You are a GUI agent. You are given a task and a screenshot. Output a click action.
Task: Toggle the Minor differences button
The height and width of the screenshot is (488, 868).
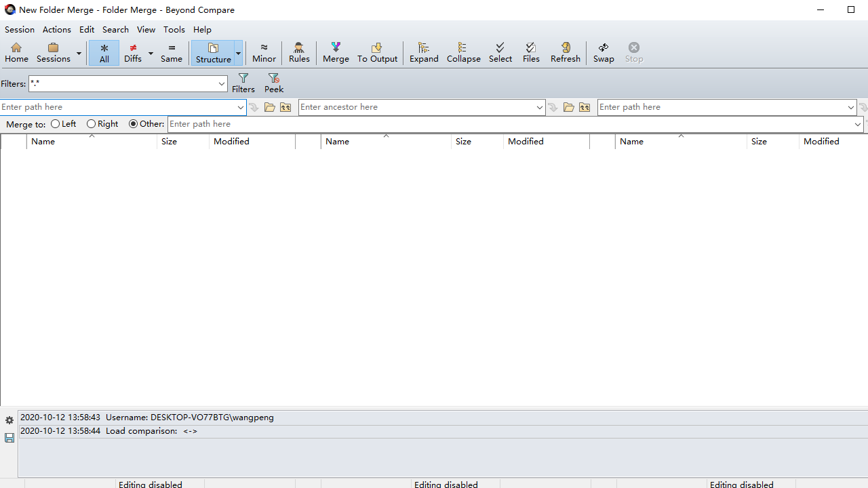point(264,52)
